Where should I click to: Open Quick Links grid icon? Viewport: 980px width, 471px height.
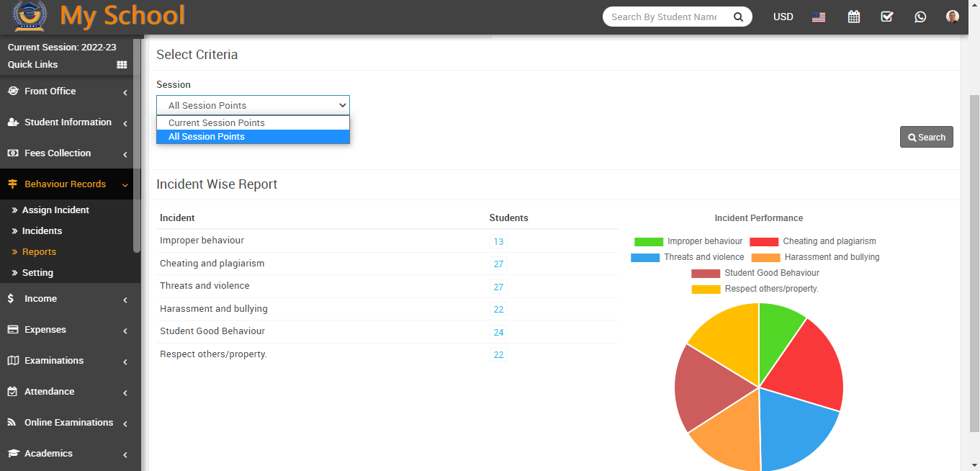click(x=122, y=65)
